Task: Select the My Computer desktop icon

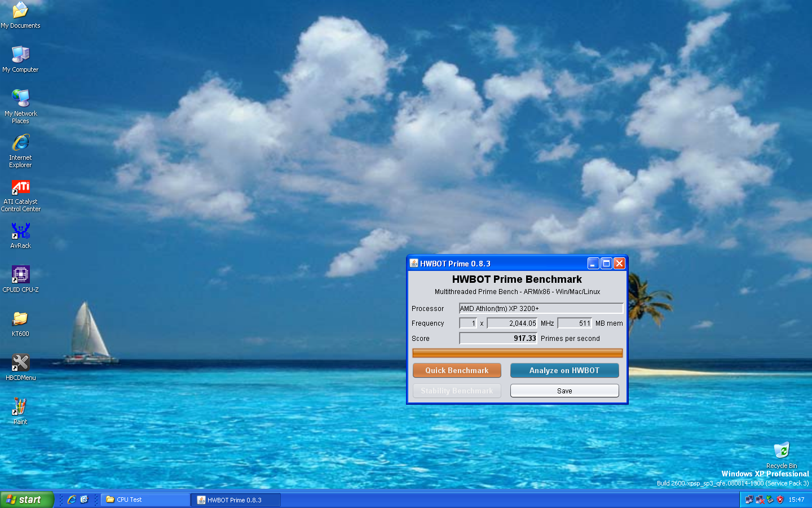Action: pos(20,59)
